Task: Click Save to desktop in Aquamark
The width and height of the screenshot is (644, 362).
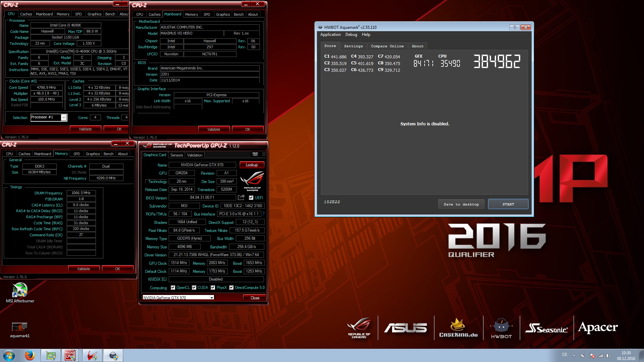Action: (461, 204)
